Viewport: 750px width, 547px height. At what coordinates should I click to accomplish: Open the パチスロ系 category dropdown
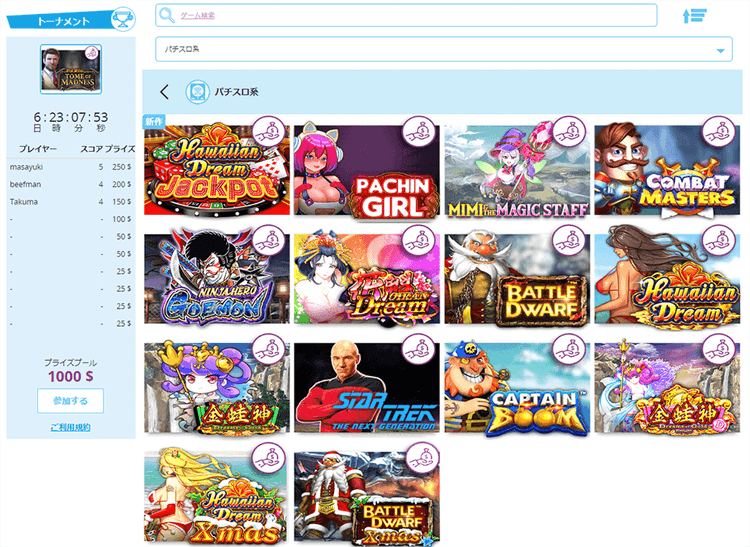pos(443,49)
